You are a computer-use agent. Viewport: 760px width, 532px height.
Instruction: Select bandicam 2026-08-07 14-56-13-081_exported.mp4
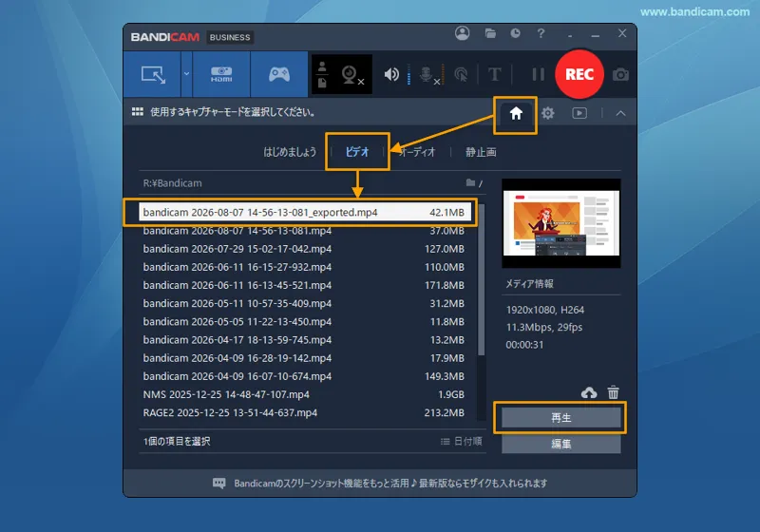(x=305, y=212)
